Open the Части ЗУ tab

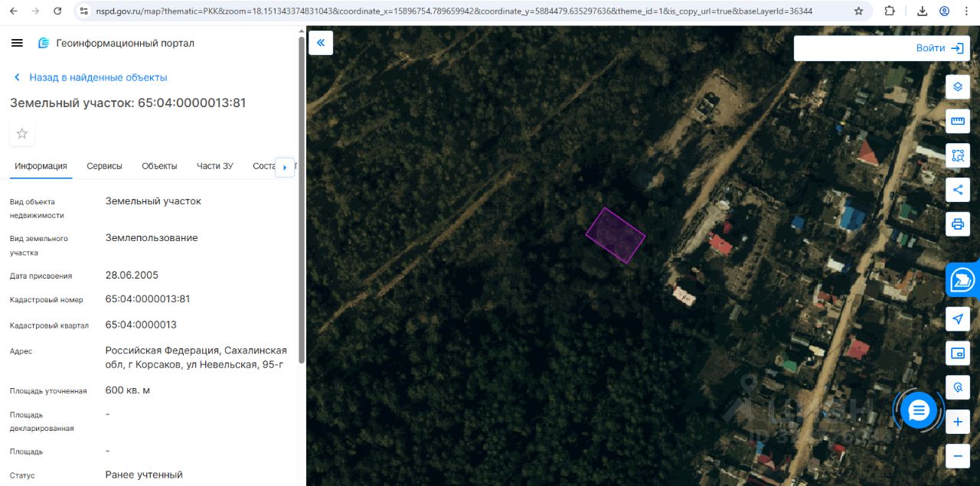pyautogui.click(x=215, y=166)
